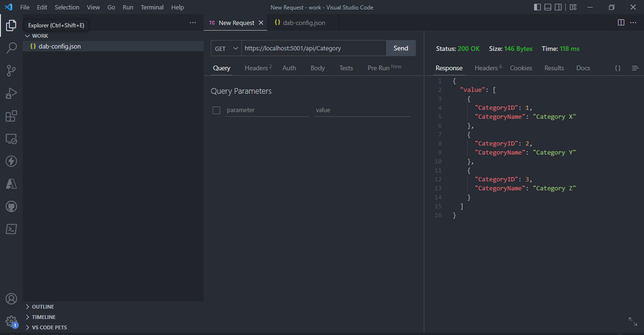Select the Response tab
This screenshot has height=335, width=644.
click(449, 68)
